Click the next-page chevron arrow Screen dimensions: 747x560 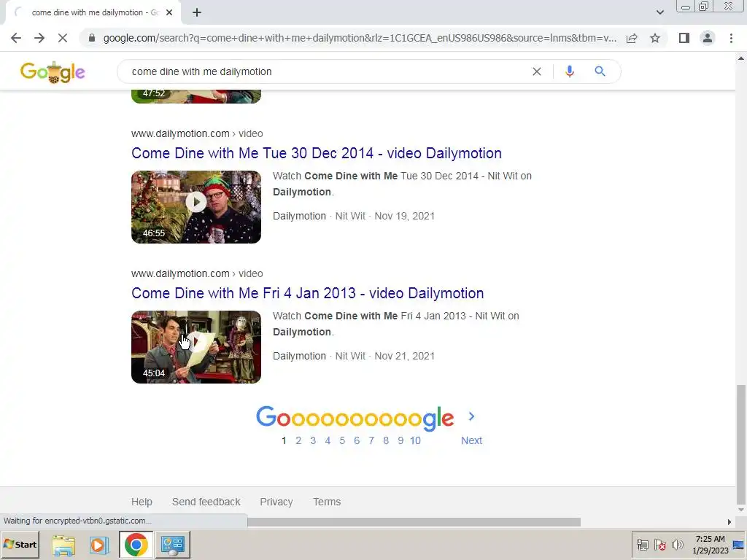coord(472,416)
